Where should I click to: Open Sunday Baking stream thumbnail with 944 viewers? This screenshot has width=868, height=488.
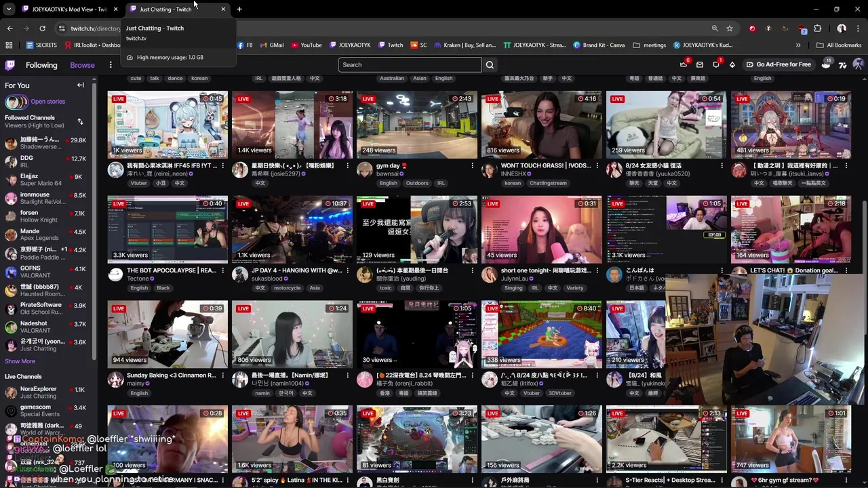tap(167, 334)
